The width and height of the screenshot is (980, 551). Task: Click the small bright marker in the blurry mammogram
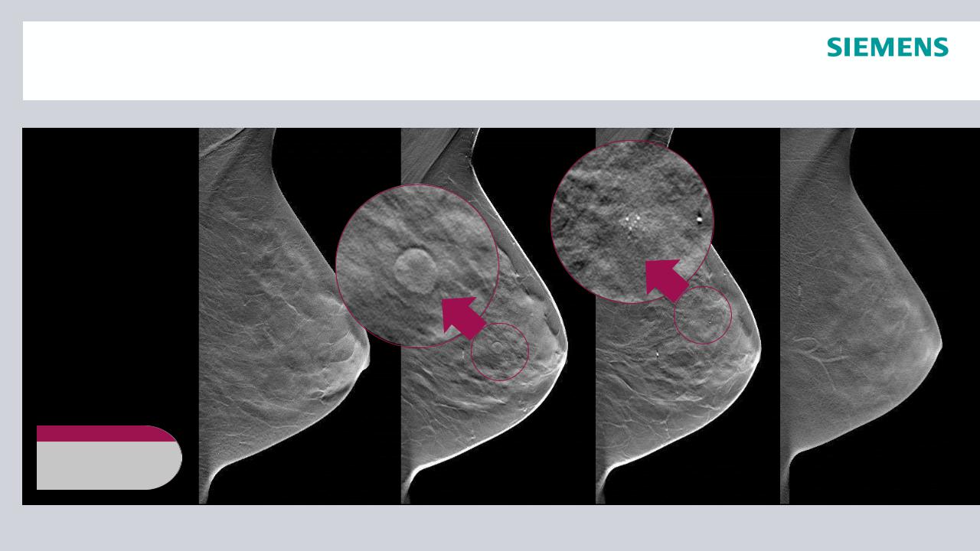coord(799,290)
